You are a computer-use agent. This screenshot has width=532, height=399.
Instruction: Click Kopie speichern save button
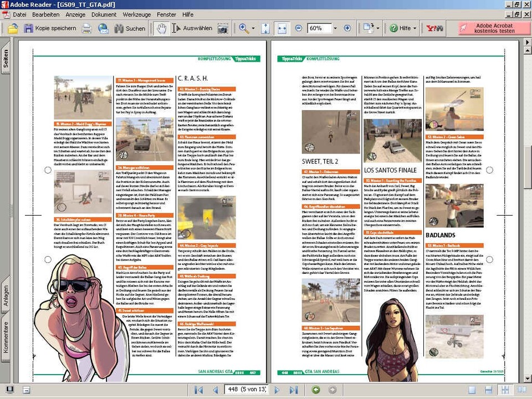50,28
